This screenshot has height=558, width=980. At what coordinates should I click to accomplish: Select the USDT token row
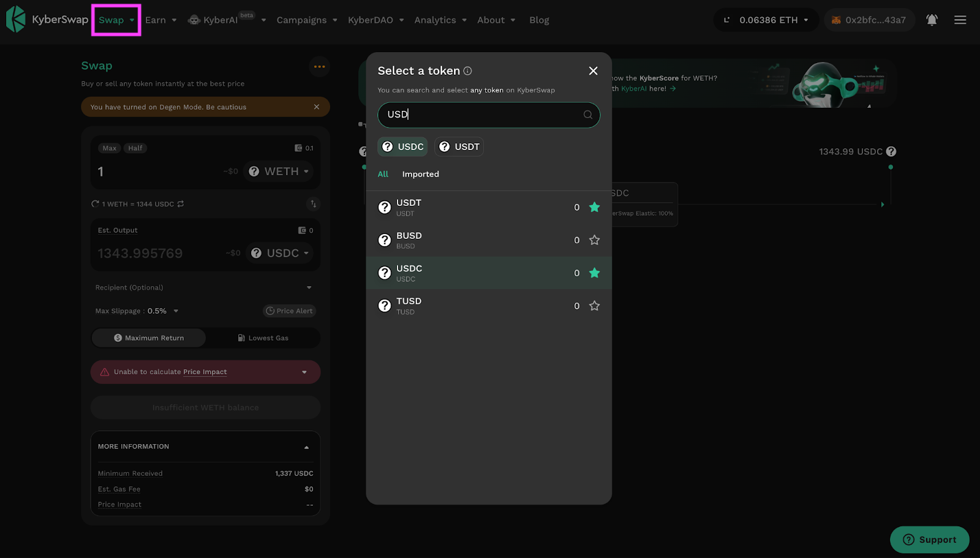pyautogui.click(x=488, y=208)
